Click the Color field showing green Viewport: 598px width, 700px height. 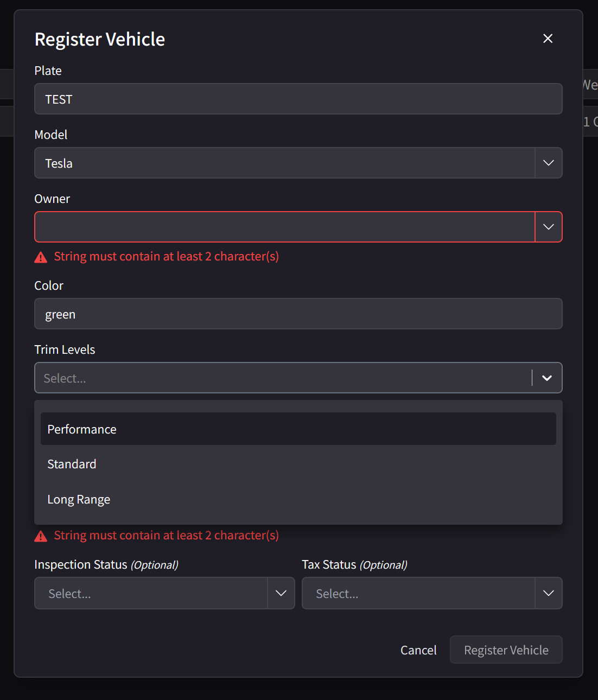click(x=271, y=314)
